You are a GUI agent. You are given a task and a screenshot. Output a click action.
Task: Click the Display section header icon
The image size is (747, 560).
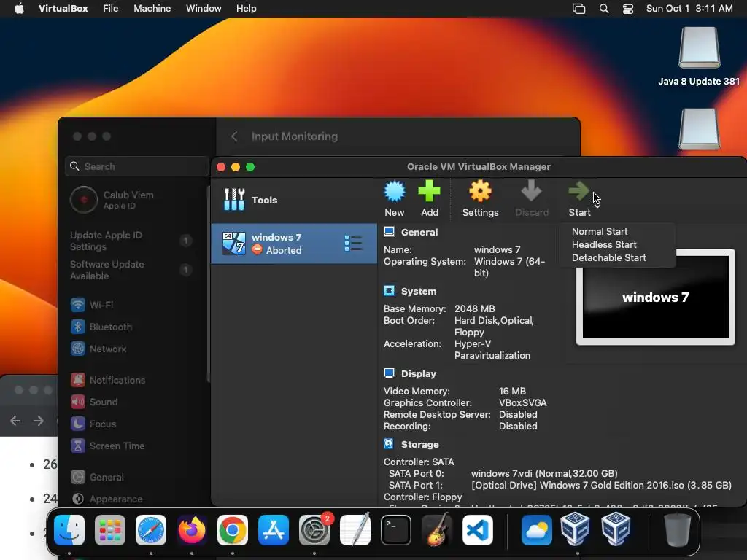(x=390, y=373)
